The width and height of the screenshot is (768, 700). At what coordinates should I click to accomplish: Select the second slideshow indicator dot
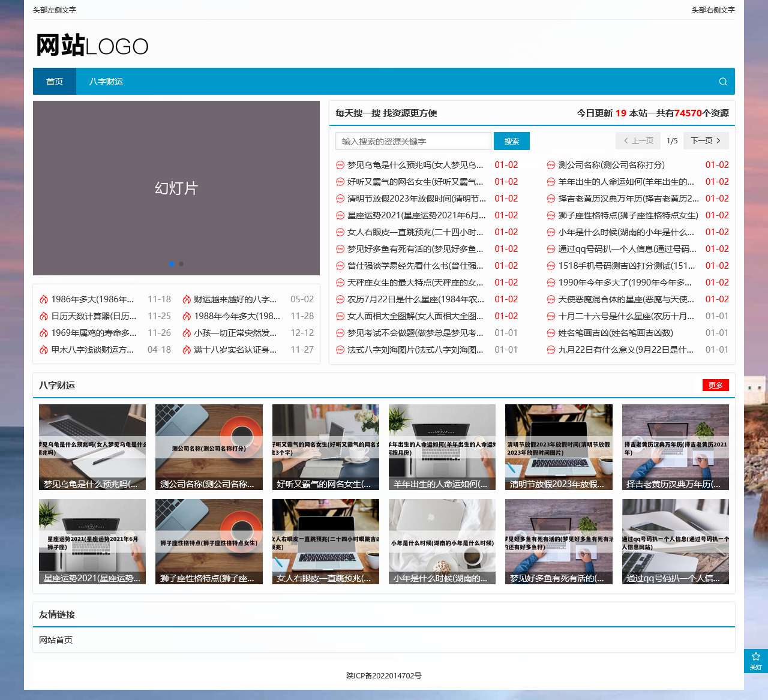pyautogui.click(x=181, y=264)
